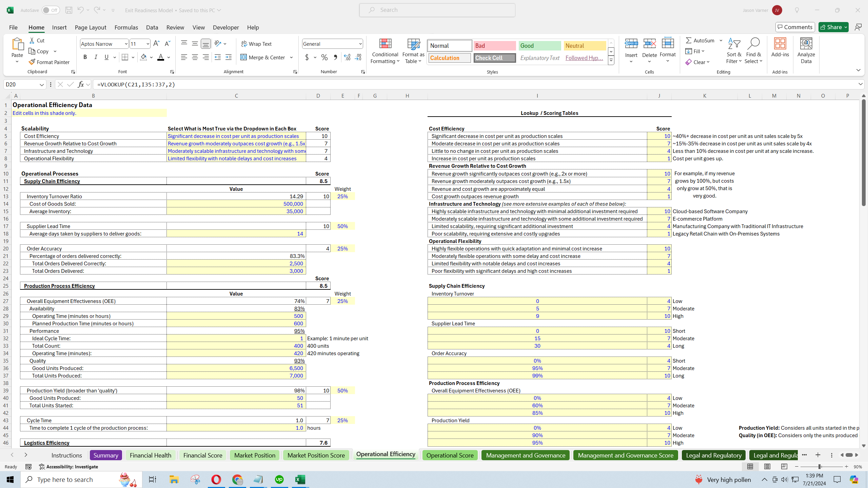
Task: Click the Fill Color bucket
Action: (x=143, y=57)
